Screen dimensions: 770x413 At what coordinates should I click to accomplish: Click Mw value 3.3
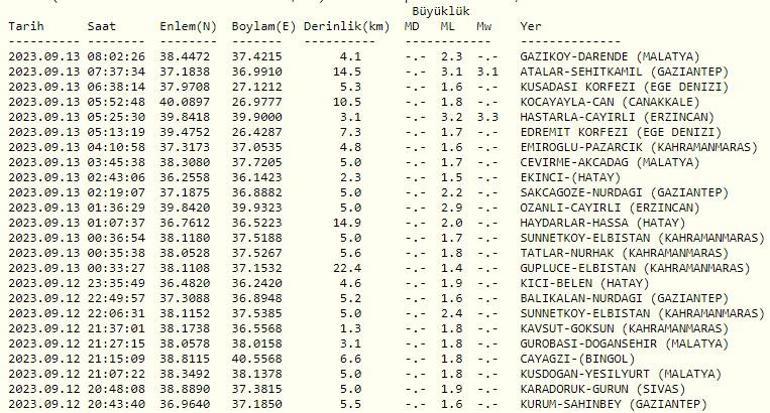coord(487,117)
